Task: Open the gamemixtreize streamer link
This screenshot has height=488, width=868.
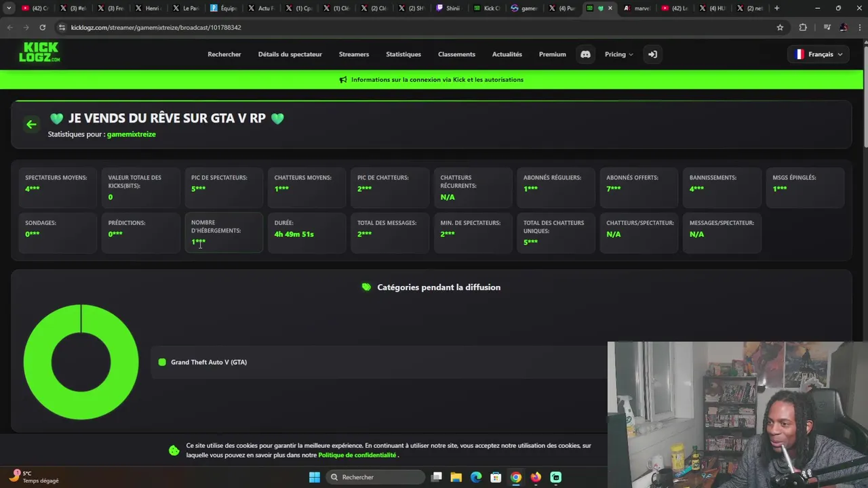Action: [131, 134]
